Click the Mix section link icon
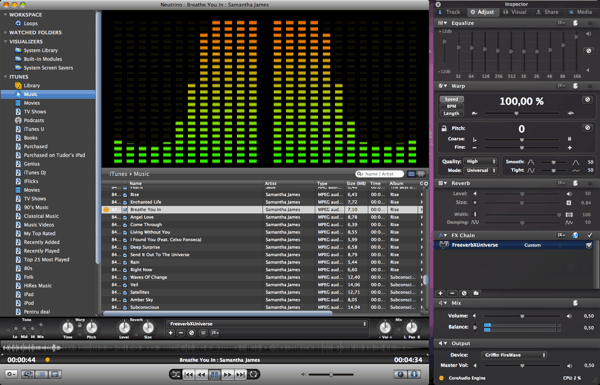 (x=575, y=303)
